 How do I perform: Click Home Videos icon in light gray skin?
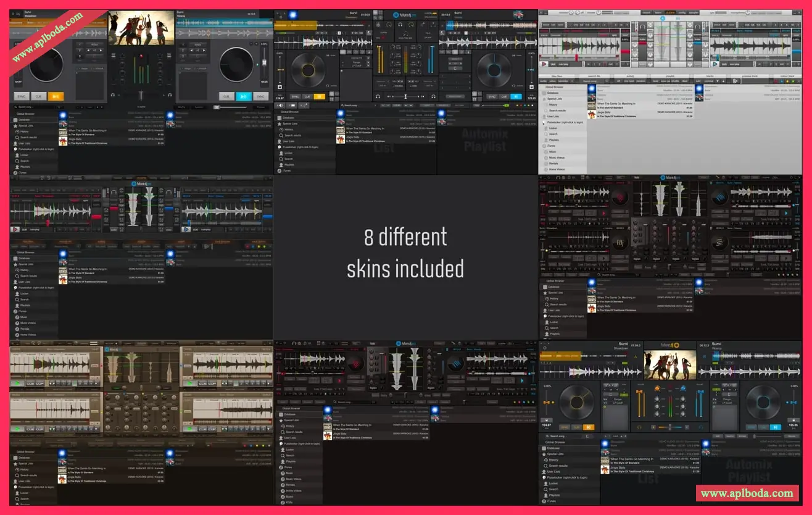coord(546,169)
